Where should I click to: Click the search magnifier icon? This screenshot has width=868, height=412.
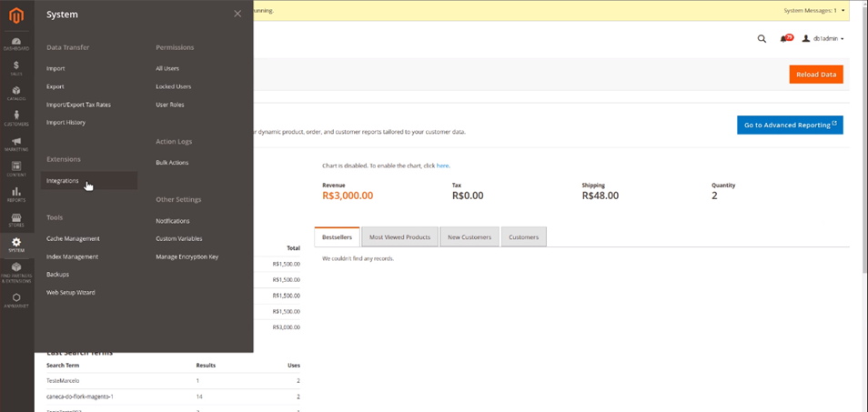(x=762, y=39)
